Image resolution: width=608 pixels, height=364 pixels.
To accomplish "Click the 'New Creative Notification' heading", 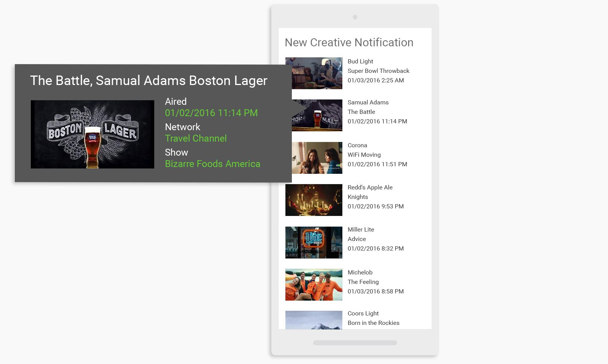I will point(349,43).
